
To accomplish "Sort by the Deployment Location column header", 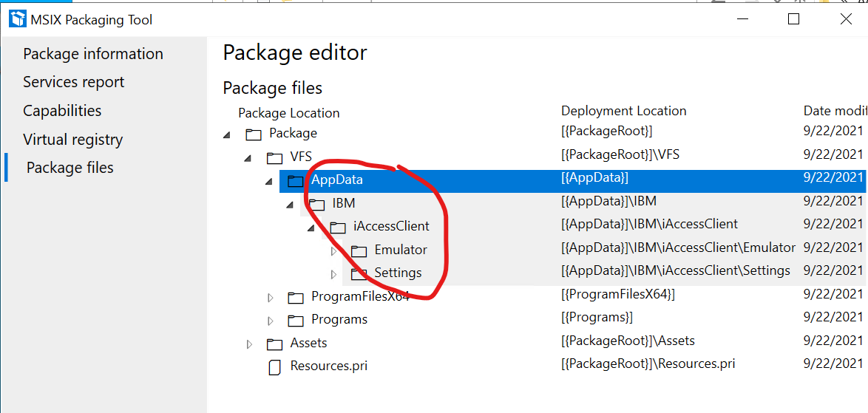I will [x=623, y=111].
